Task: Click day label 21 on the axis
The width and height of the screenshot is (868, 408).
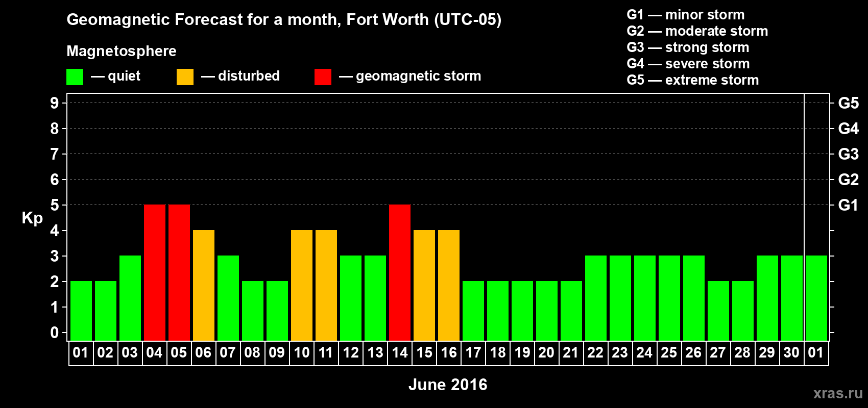Action: pyautogui.click(x=571, y=352)
